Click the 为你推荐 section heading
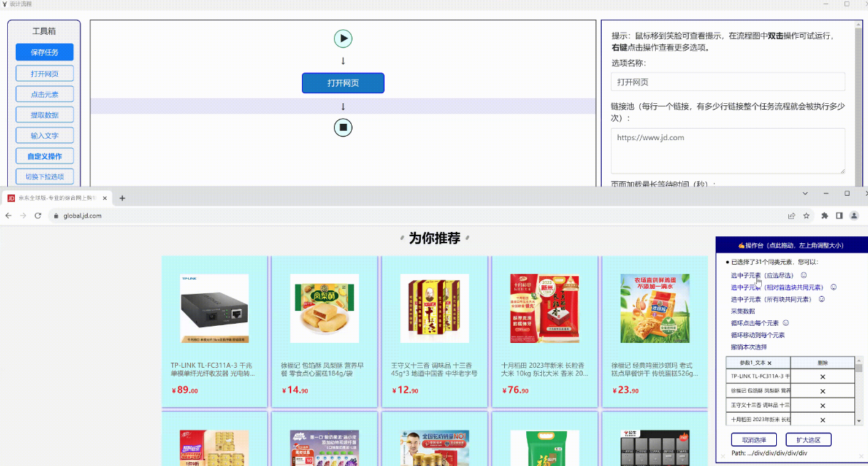The height and width of the screenshot is (466, 868). (434, 238)
